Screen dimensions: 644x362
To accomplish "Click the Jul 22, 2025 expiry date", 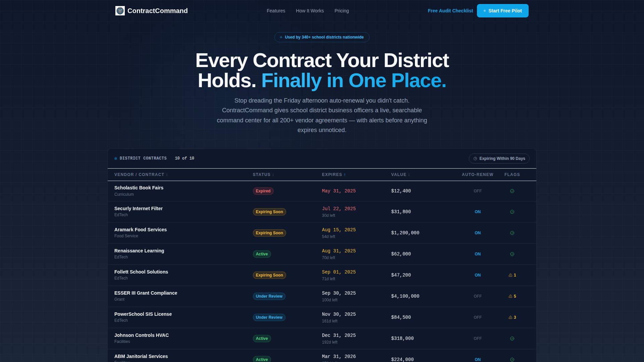I will point(339,209).
